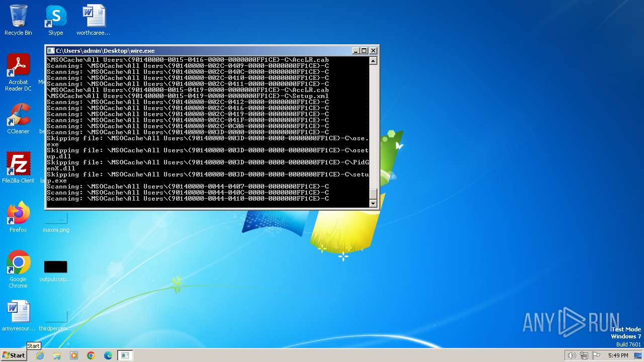Screen dimensions: 644x362
Task: Click the Show Desktop strip
Action: click(x=638, y=355)
